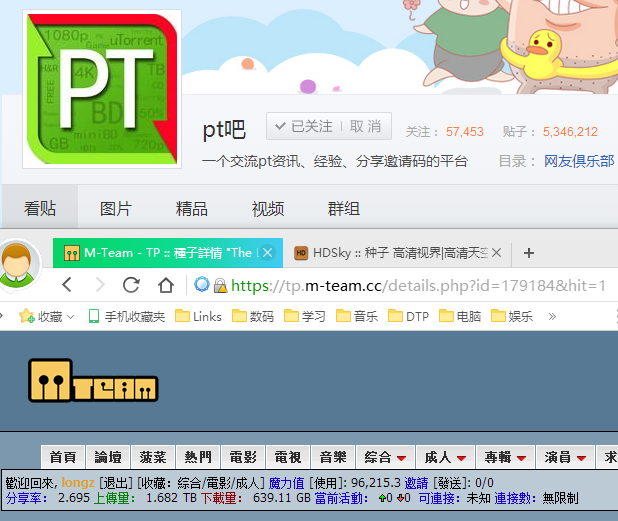Click 取消 to unfollow pt吧

coord(365,127)
